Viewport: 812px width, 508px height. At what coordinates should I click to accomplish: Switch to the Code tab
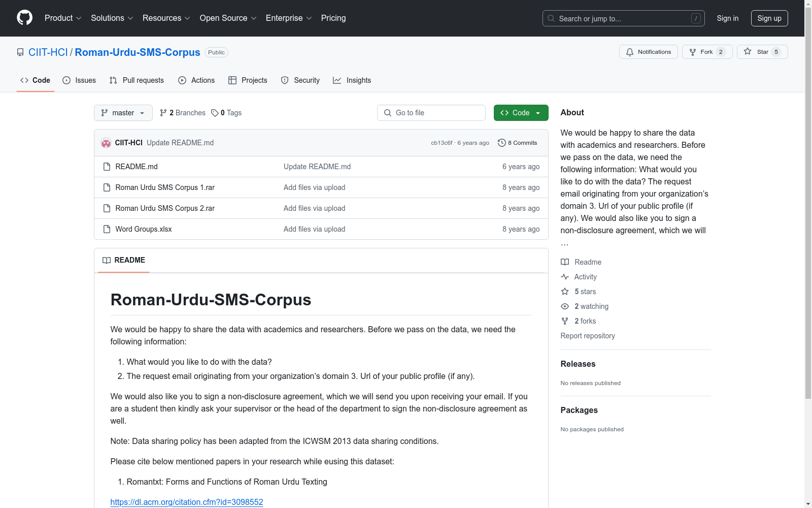36,80
